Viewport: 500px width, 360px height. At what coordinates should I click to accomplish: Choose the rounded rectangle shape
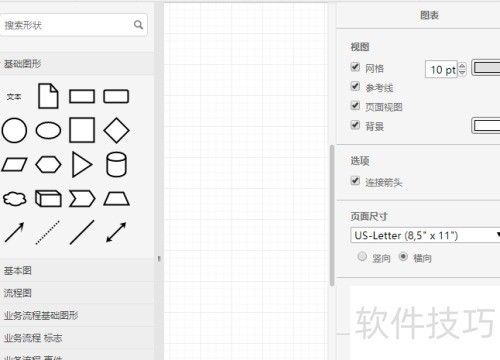(x=116, y=96)
